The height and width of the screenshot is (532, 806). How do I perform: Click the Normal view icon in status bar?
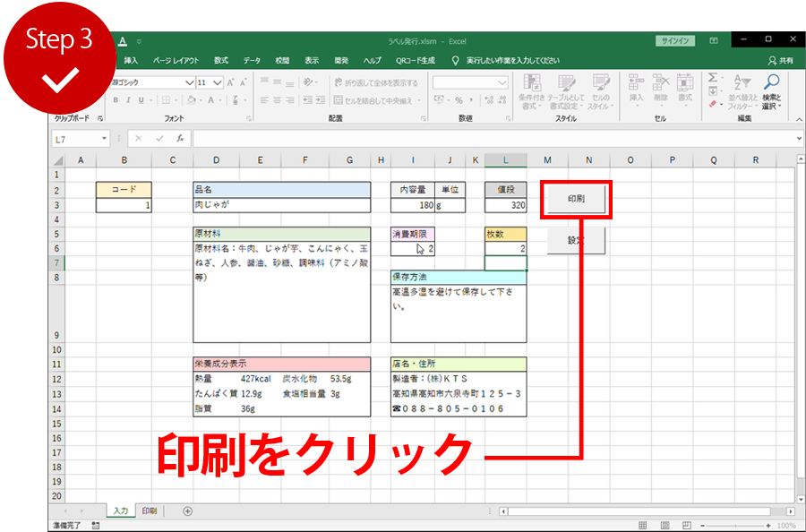point(642,526)
